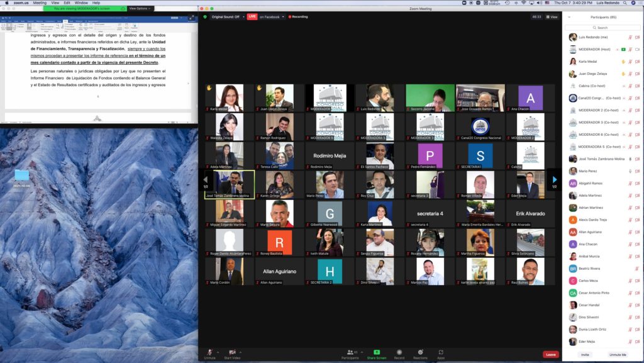Click mic icon beside José Tomás Zambrano Molina in list
The height and width of the screenshot is (363, 644).
coord(630,159)
